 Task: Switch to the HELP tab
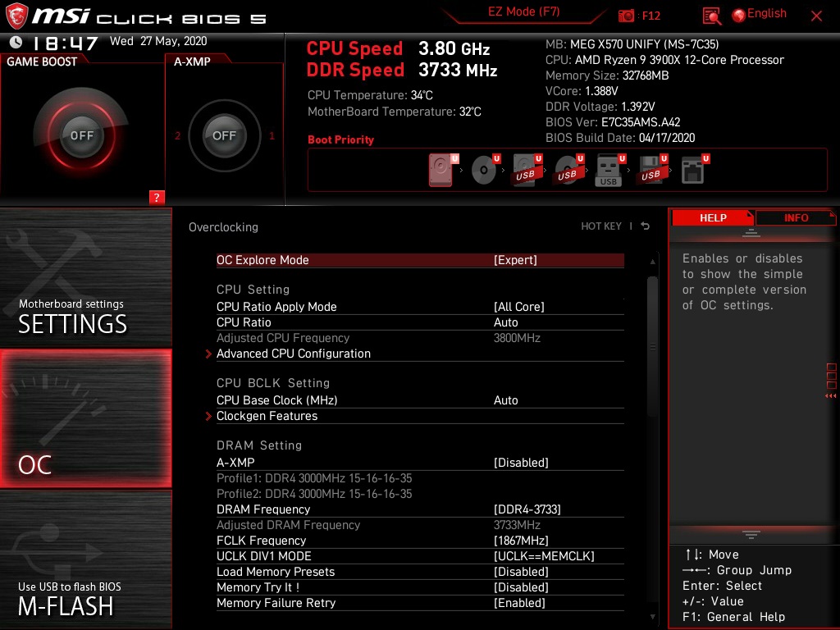point(713,218)
